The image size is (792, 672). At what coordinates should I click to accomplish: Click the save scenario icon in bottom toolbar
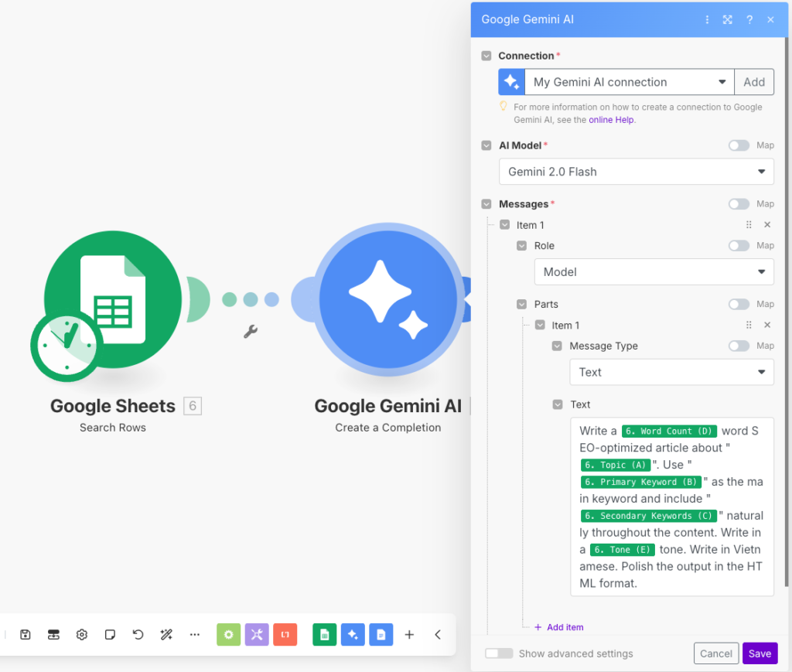point(26,635)
